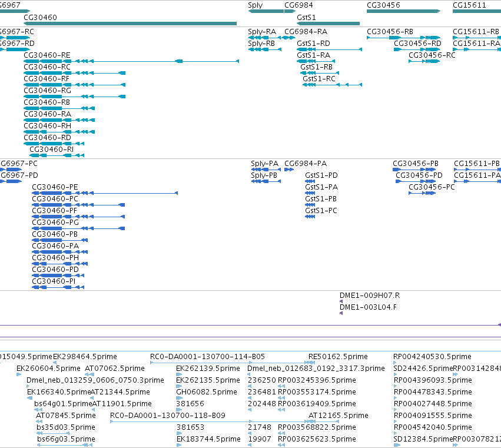Click transcript CG30460-RF
501x448 pixels.
47,79
